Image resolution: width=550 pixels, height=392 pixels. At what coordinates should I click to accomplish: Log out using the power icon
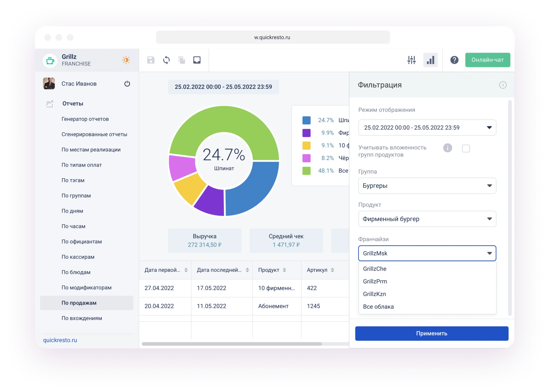click(x=127, y=84)
